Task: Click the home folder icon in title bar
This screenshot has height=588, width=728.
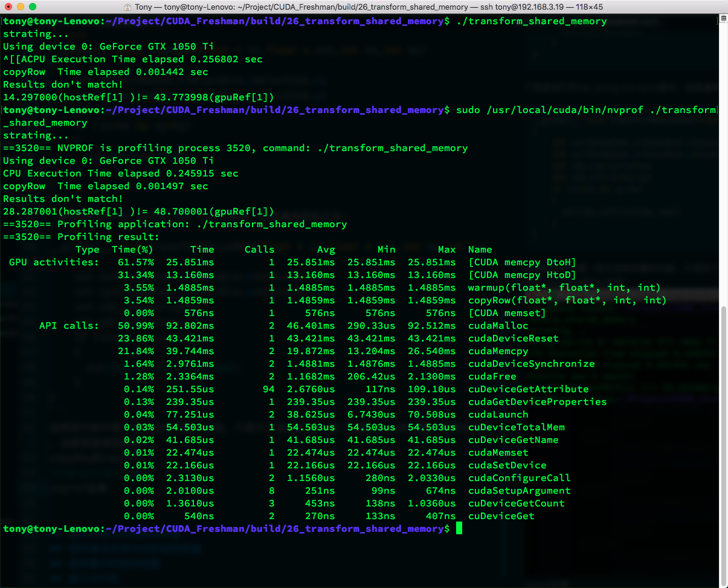Action: (127, 7)
